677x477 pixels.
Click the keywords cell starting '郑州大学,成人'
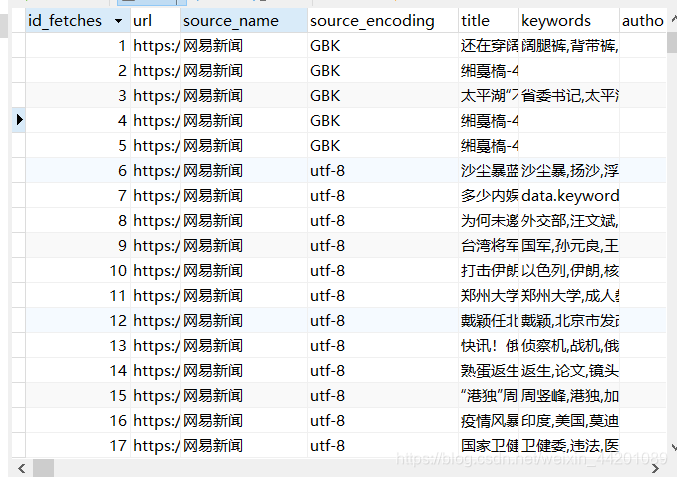click(569, 296)
